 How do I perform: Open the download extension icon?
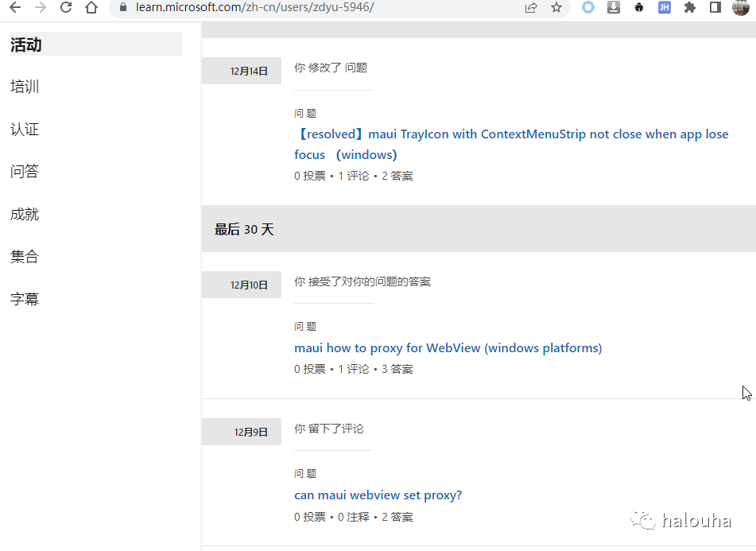tap(613, 7)
